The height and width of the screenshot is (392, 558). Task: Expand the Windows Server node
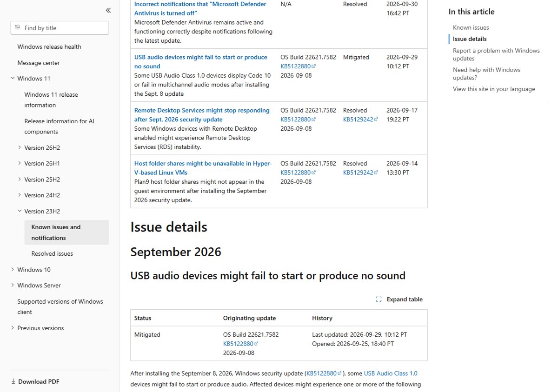[13, 286]
